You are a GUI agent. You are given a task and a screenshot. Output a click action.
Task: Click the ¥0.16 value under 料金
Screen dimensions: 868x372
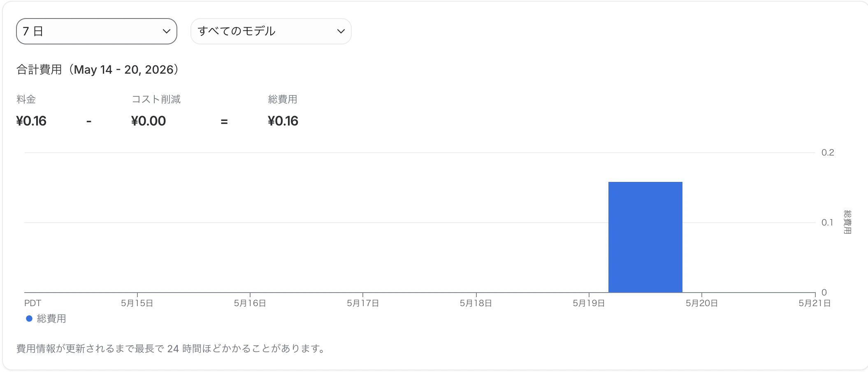click(31, 121)
